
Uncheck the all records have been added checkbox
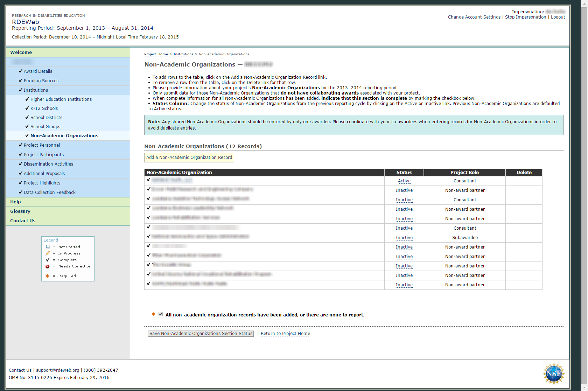tap(161, 314)
